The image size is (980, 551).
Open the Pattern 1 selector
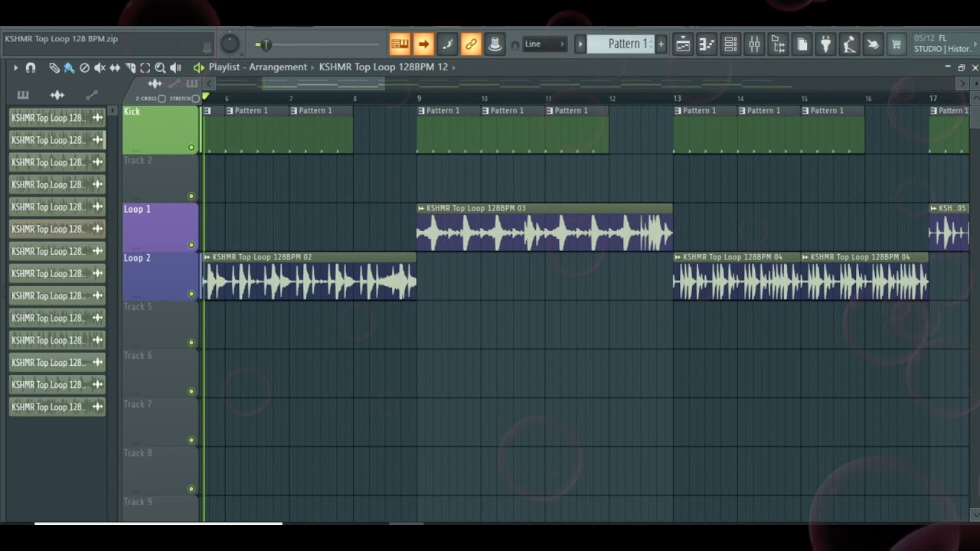tap(621, 44)
